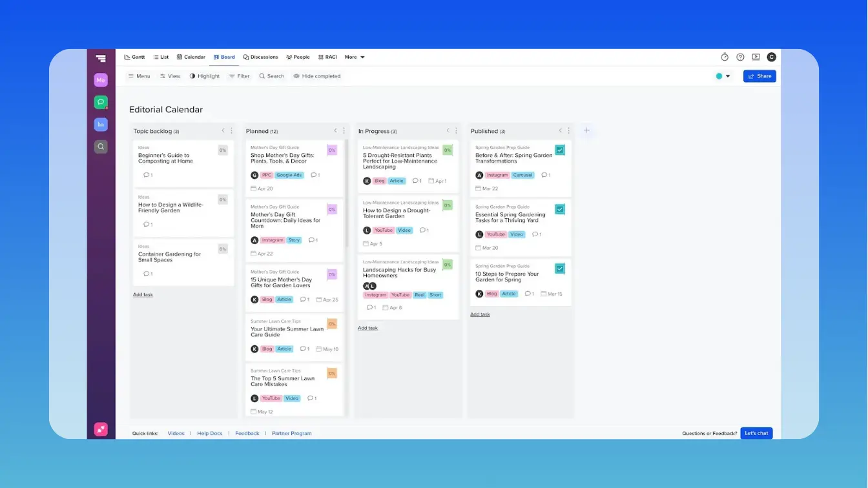Expand the More navigation dropdown
The image size is (868, 488).
[x=355, y=57]
